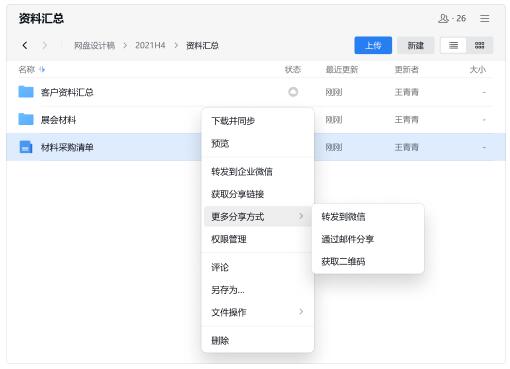The height and width of the screenshot is (369, 510).
Task: Select 权限管理 menu item
Action: click(258, 239)
